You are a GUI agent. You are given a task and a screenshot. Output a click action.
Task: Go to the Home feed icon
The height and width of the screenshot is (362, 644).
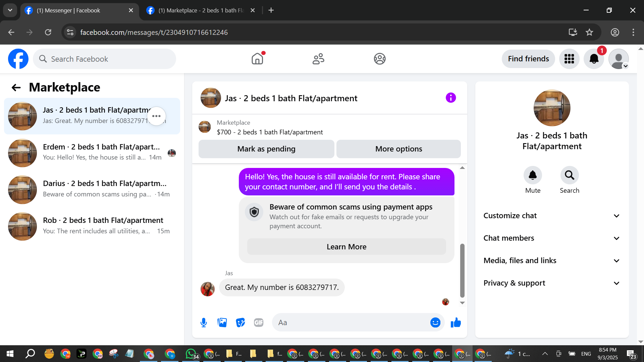click(257, 59)
